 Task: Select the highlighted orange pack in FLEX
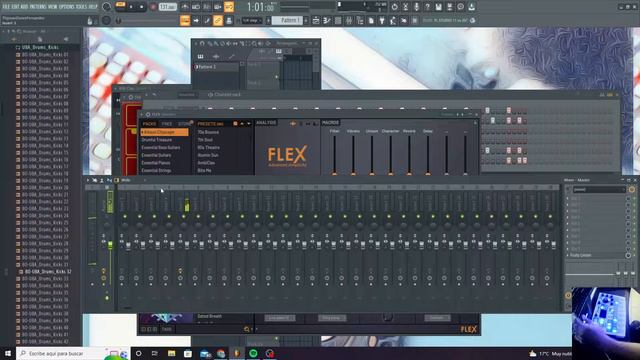tap(164, 132)
